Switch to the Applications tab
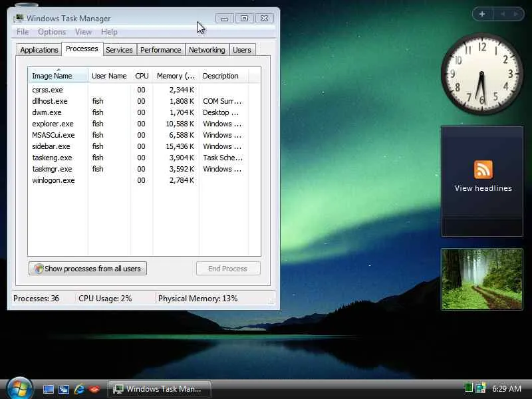Viewport: 532px width, 399px height. pos(39,50)
